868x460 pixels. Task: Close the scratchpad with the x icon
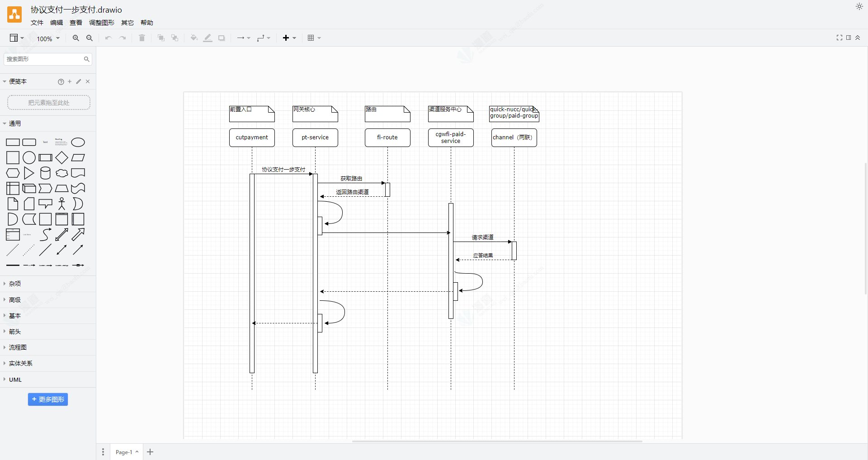click(x=88, y=81)
